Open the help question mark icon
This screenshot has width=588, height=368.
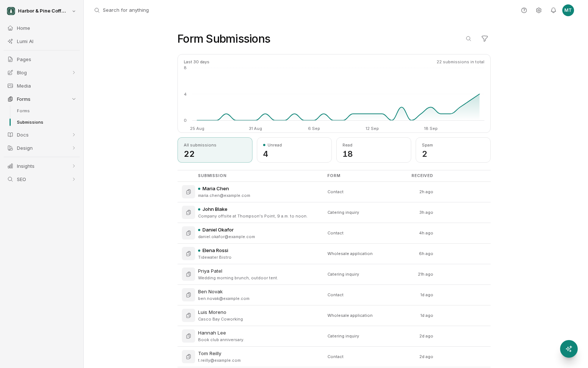[524, 10]
